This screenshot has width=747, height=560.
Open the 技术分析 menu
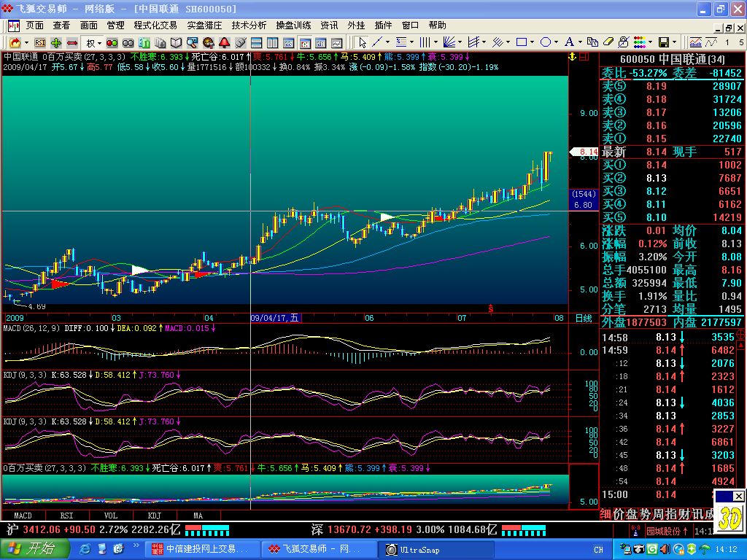point(249,26)
